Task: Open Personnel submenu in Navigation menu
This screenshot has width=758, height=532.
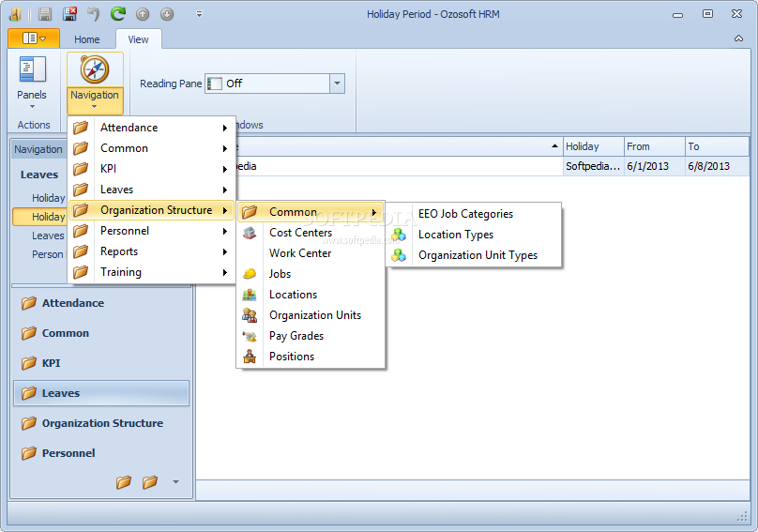Action: point(151,231)
